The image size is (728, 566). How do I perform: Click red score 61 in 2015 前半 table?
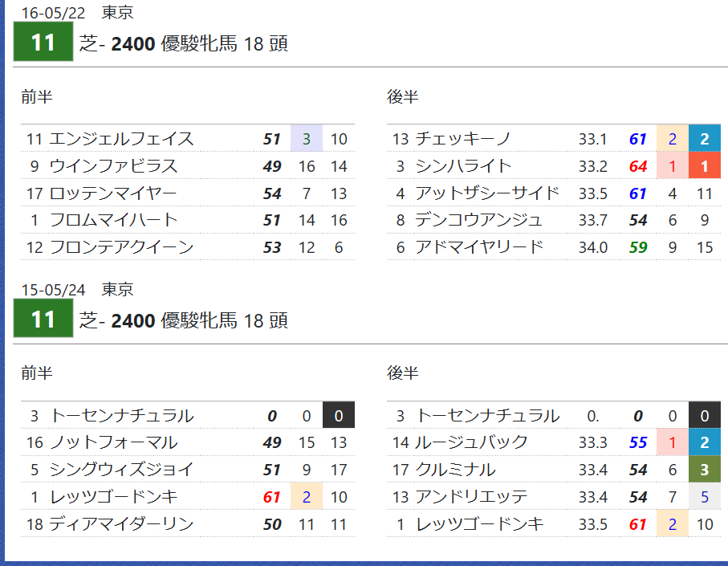click(x=271, y=497)
